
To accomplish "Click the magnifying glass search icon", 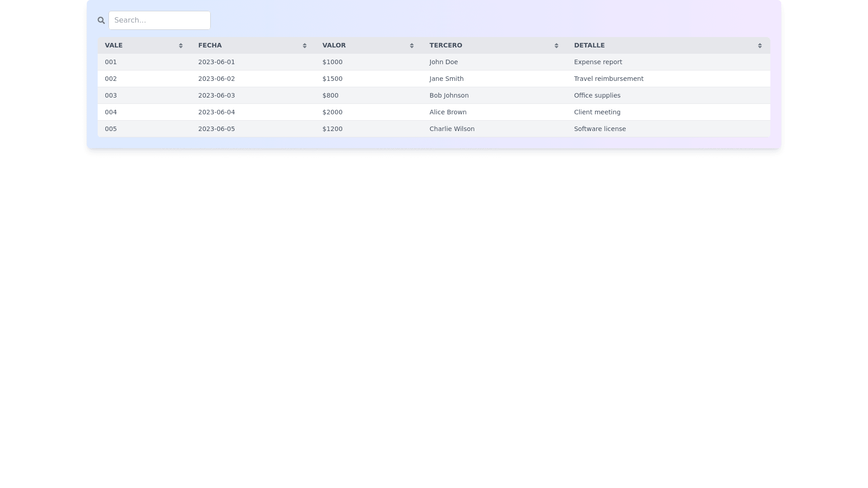I will [x=101, y=20].
